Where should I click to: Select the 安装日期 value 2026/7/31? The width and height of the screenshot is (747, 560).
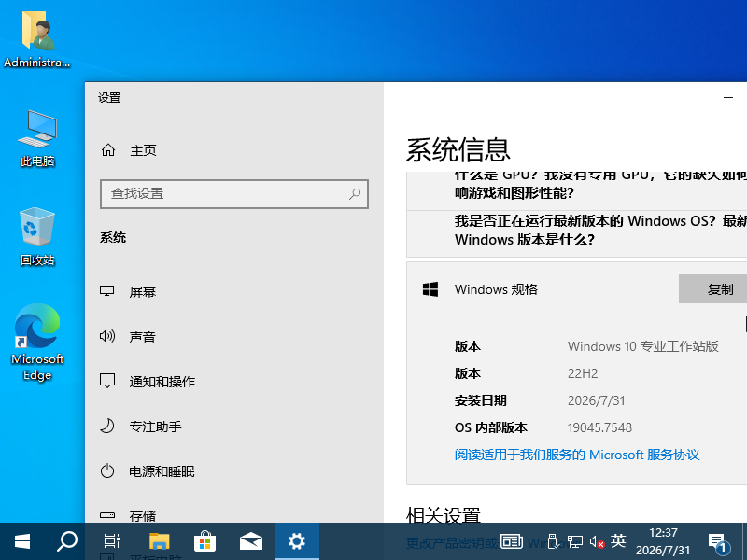click(x=596, y=400)
